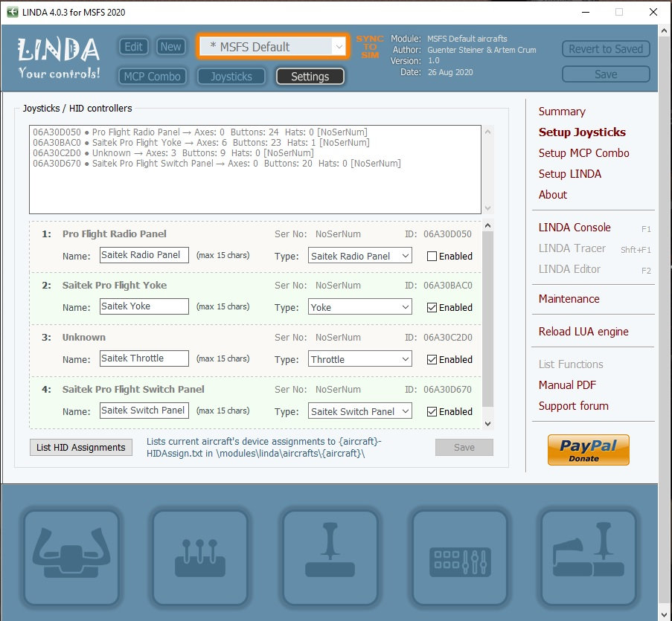
Task: Open Setup LINDA
Action: pos(569,173)
